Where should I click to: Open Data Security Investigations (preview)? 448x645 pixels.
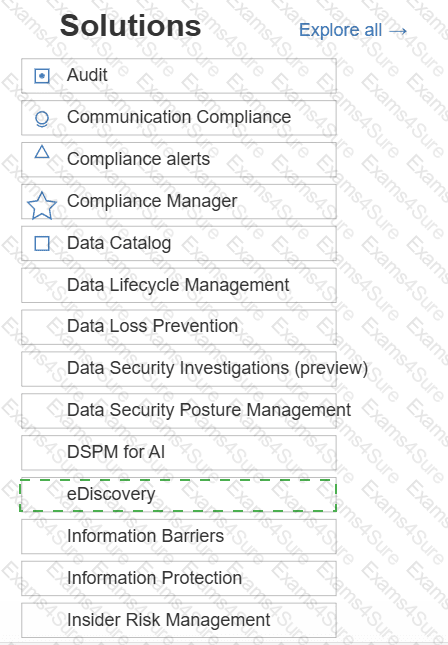(x=179, y=369)
